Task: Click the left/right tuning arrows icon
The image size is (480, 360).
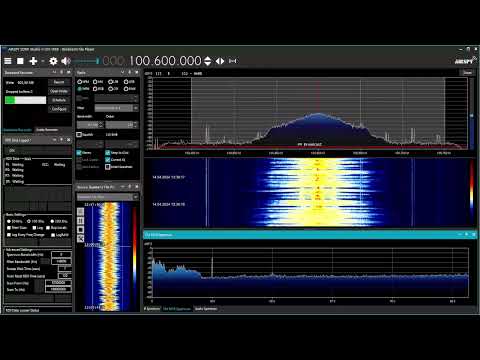Action: pyautogui.click(x=220, y=61)
